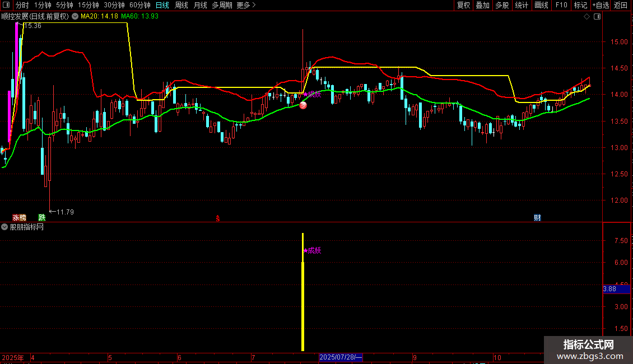Switch to 月线 monthly chart
Image resolution: width=633 pixels, height=364 pixels.
click(200, 5)
